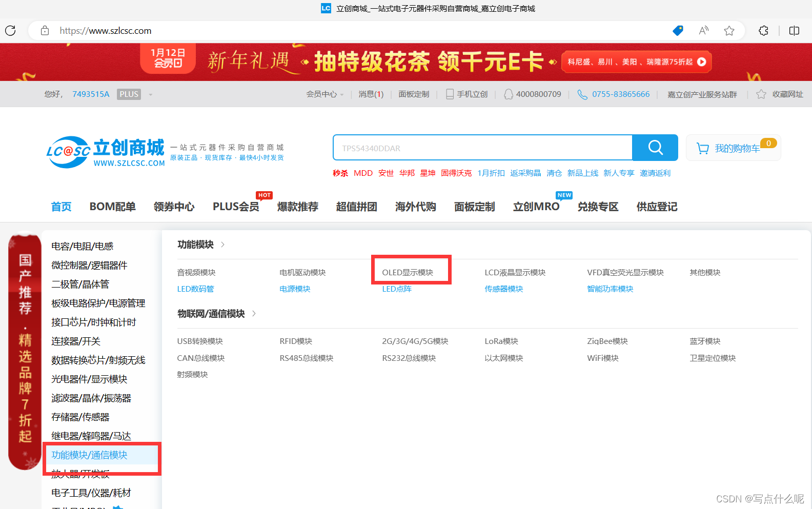812x509 pixels.
Task: Open 消息(1) messages link
Action: pos(371,94)
